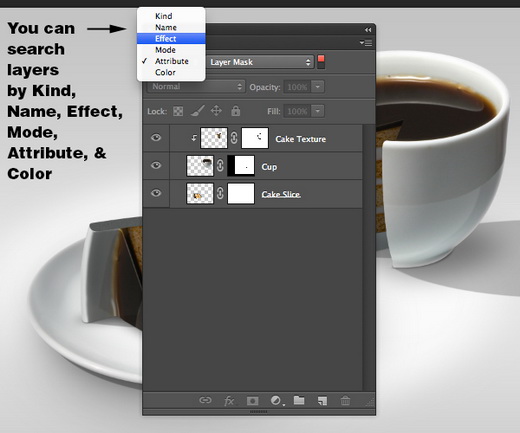520x433 pixels.
Task: Toggle the red layer filtering switch
Action: (x=321, y=62)
